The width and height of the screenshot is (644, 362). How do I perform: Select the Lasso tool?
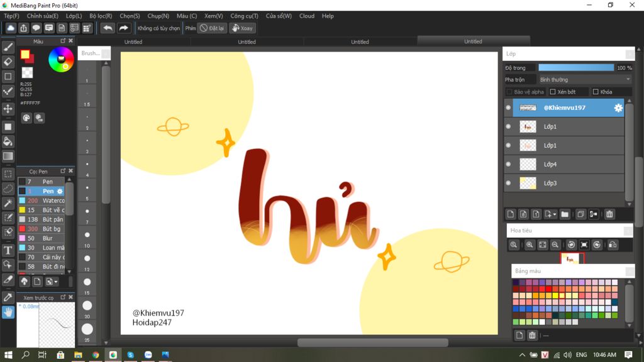coord(8,189)
